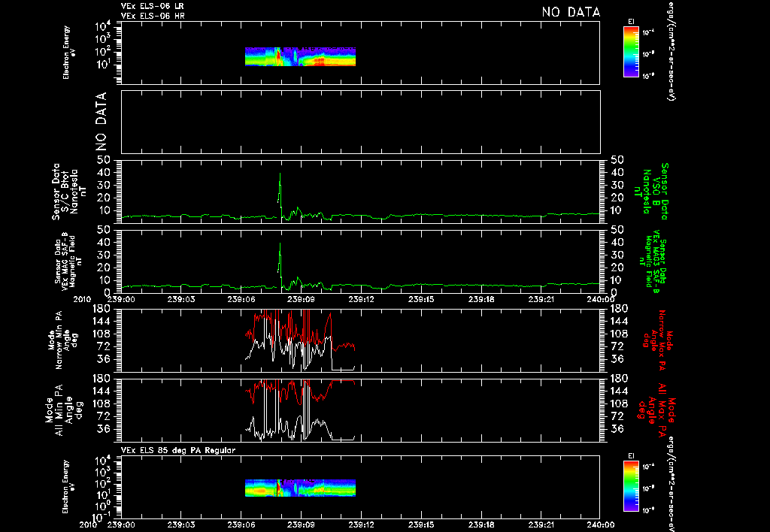Image resolution: width=770 pixels, height=532 pixels.
Task: Click the '240:00' tick label on the bottom time axis
Action: (600, 524)
